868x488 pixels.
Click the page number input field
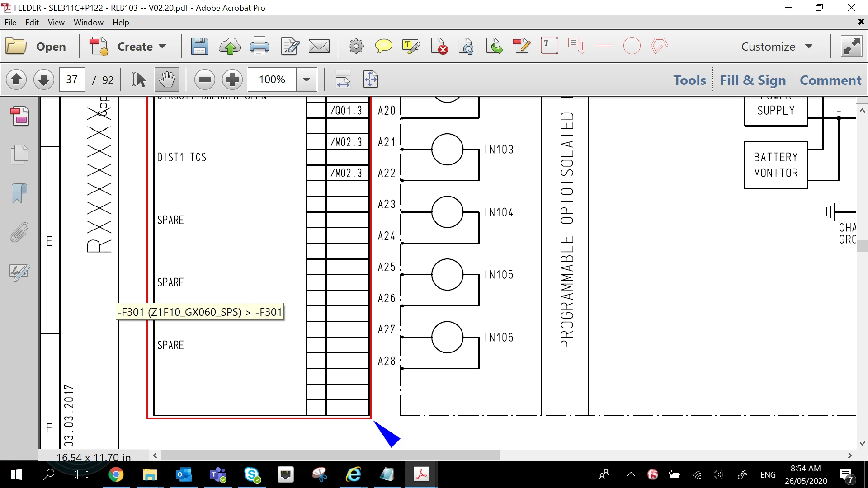tap(72, 80)
